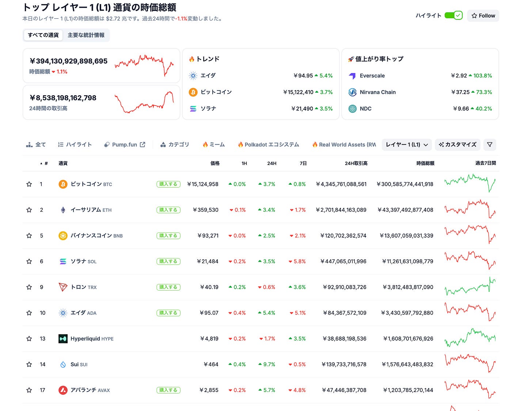Sort by 7日 column header
This screenshot has width=532, height=411.
click(303, 163)
